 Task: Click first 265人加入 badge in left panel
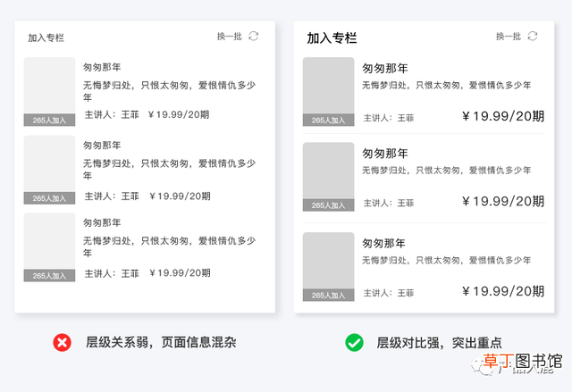(50, 120)
